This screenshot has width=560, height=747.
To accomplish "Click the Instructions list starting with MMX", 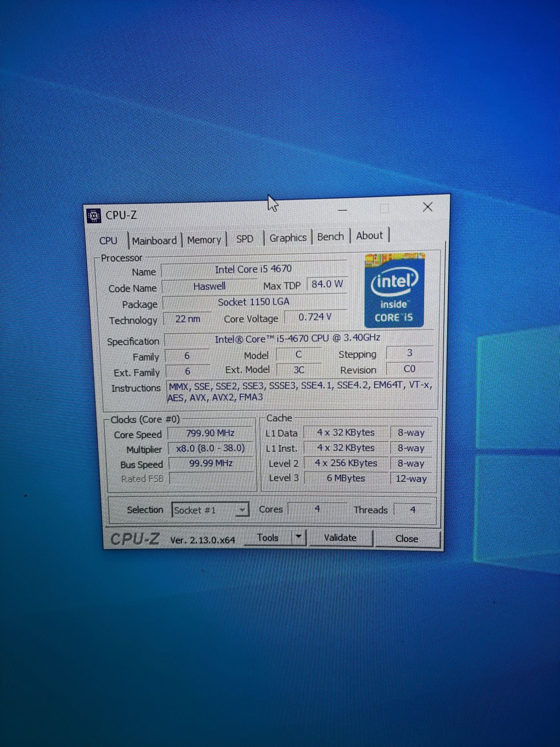I will point(300,391).
